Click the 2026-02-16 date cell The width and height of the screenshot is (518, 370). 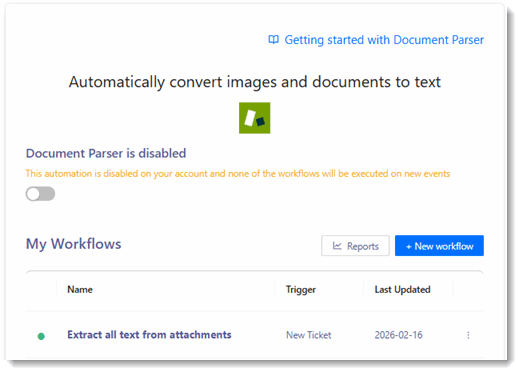click(x=398, y=335)
